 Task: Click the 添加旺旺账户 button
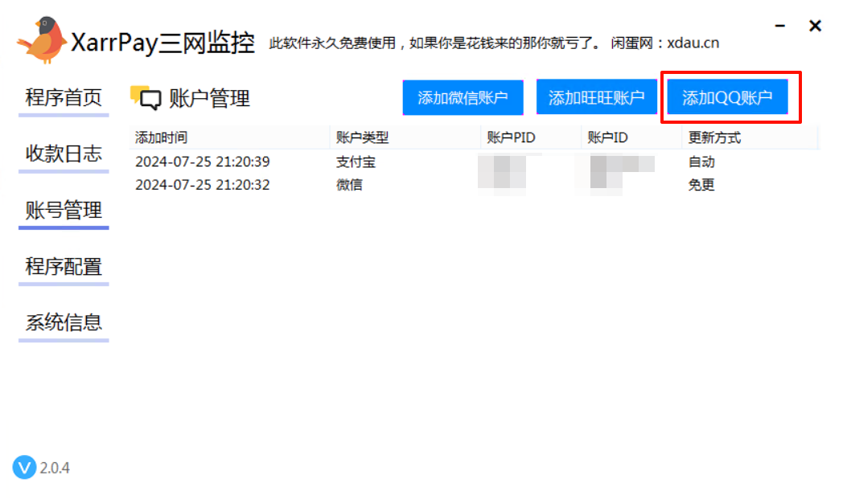[596, 98]
